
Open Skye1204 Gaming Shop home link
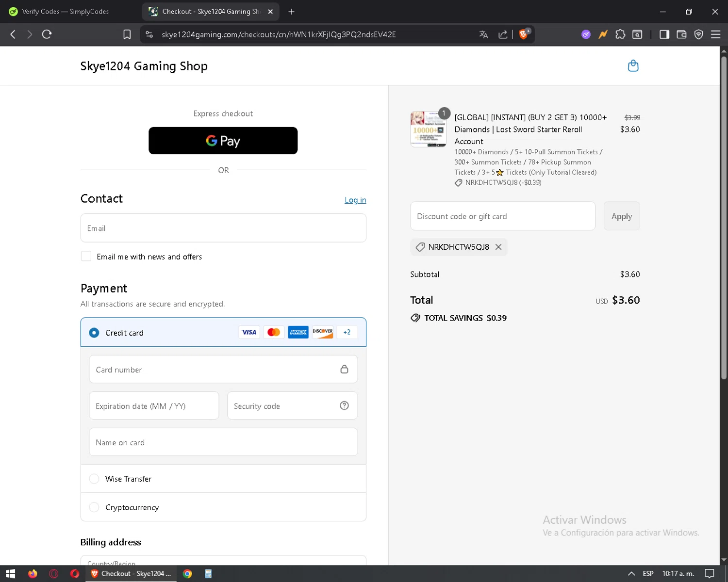(x=144, y=66)
